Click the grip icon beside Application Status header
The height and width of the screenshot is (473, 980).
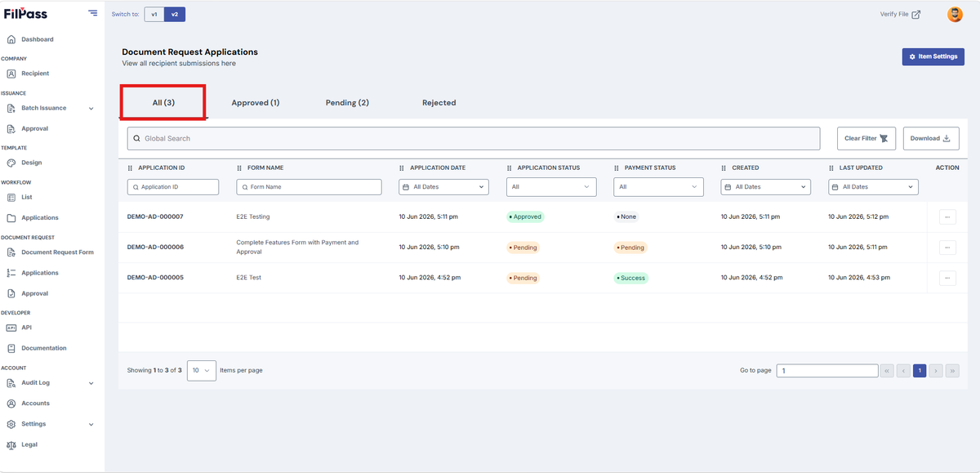coord(510,168)
